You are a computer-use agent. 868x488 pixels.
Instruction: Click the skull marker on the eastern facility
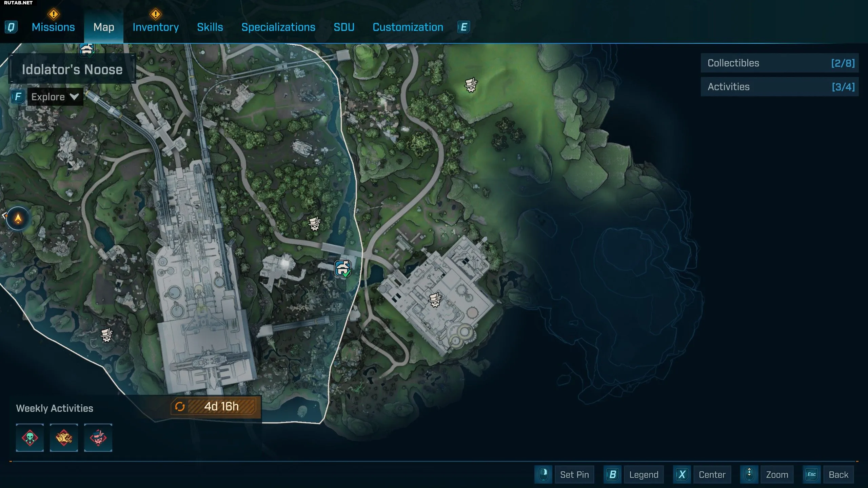[435, 300]
